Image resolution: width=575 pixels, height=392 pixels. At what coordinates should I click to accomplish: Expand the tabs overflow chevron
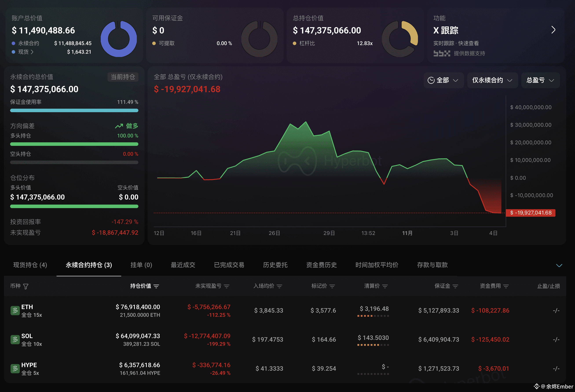tap(559, 266)
